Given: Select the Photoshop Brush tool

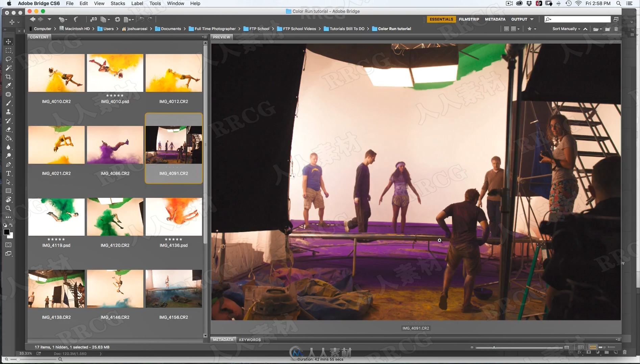Looking at the screenshot, I should point(8,103).
